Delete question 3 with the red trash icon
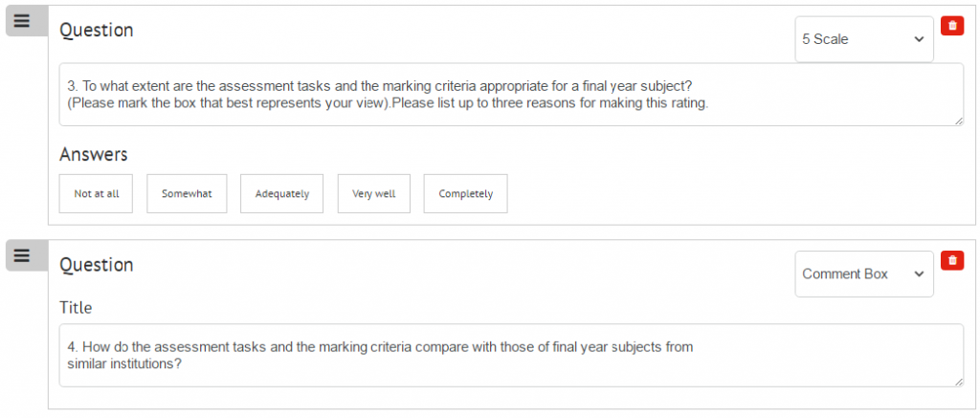Image resolution: width=980 pixels, height=418 pixels. click(952, 26)
